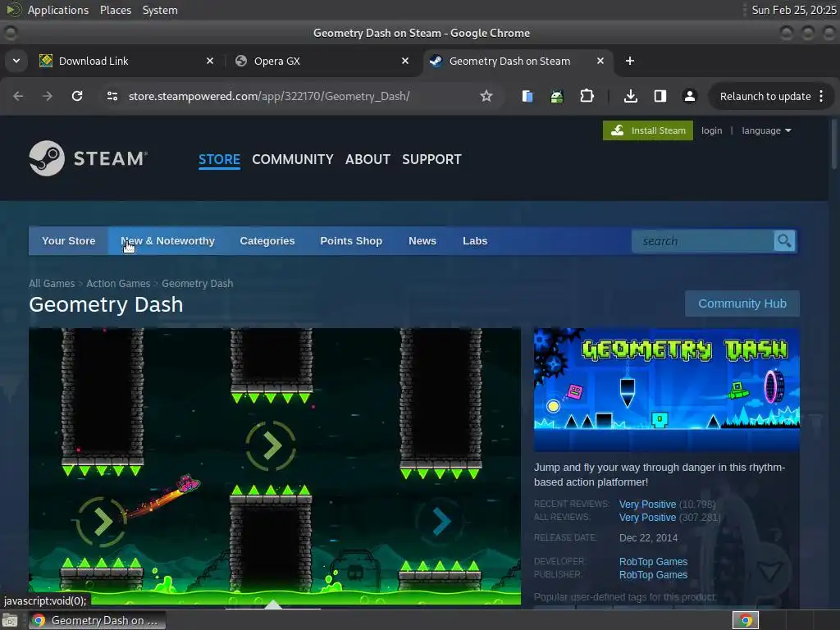
Task: Open the News store tab
Action: (x=422, y=241)
